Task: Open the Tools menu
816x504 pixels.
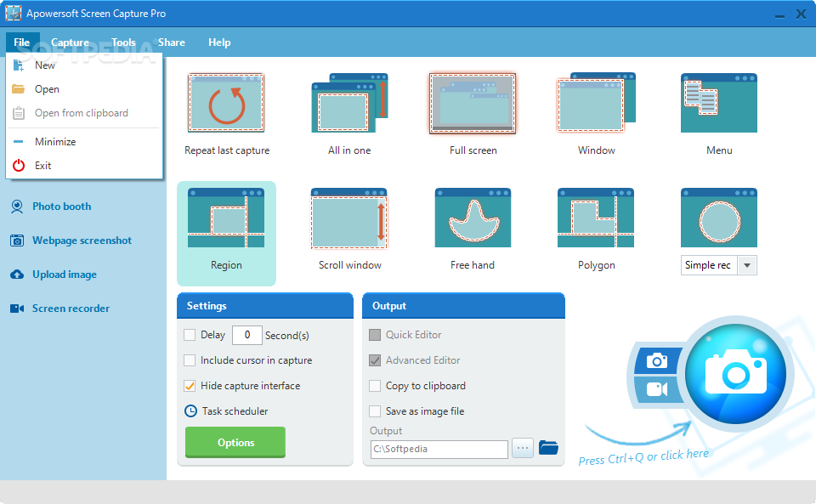Action: coord(123,42)
